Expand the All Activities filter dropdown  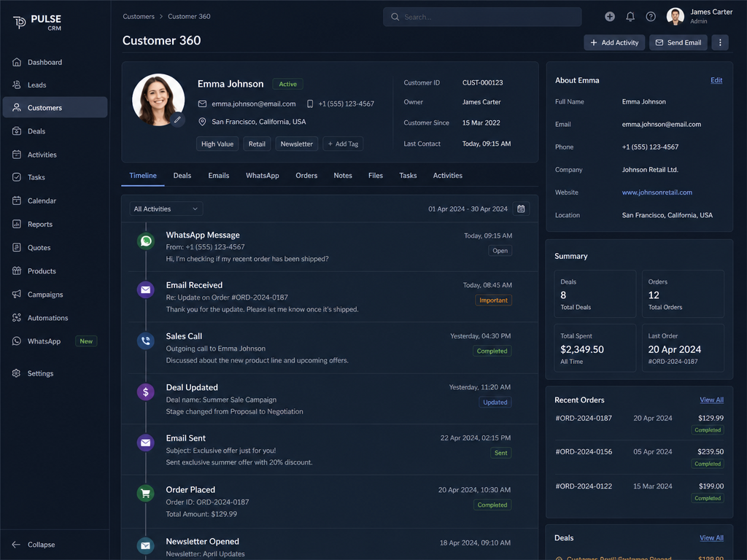[x=166, y=209]
